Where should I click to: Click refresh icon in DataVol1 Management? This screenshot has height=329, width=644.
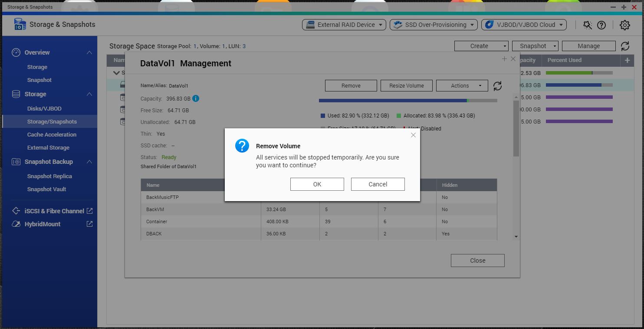click(497, 86)
